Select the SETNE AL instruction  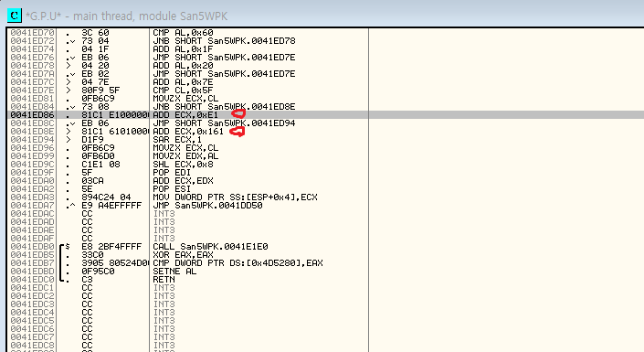click(x=174, y=271)
